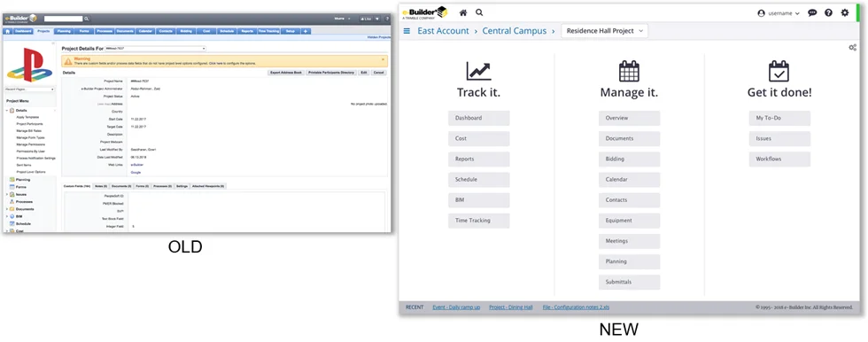Expand the Documents tree node
This screenshot has height=342, width=868.
[x=7, y=209]
